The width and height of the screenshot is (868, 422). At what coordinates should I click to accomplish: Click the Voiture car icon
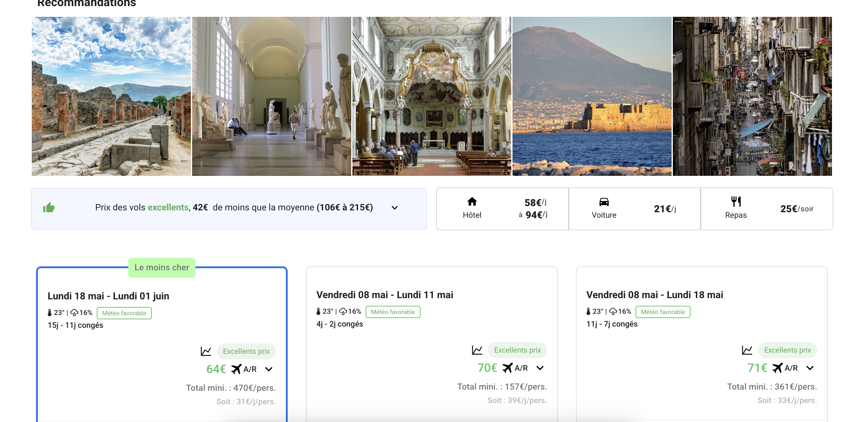(604, 202)
